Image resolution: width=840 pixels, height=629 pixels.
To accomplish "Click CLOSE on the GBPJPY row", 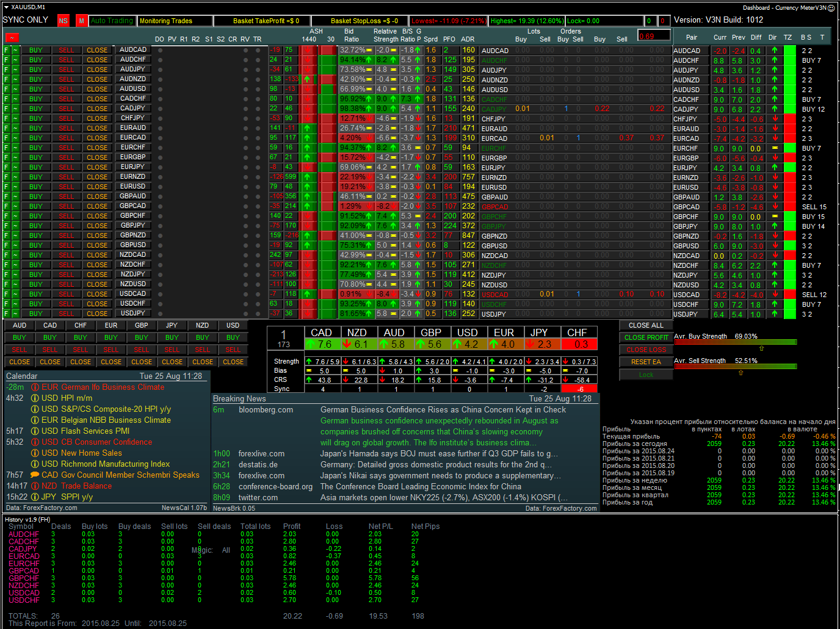I will (97, 226).
